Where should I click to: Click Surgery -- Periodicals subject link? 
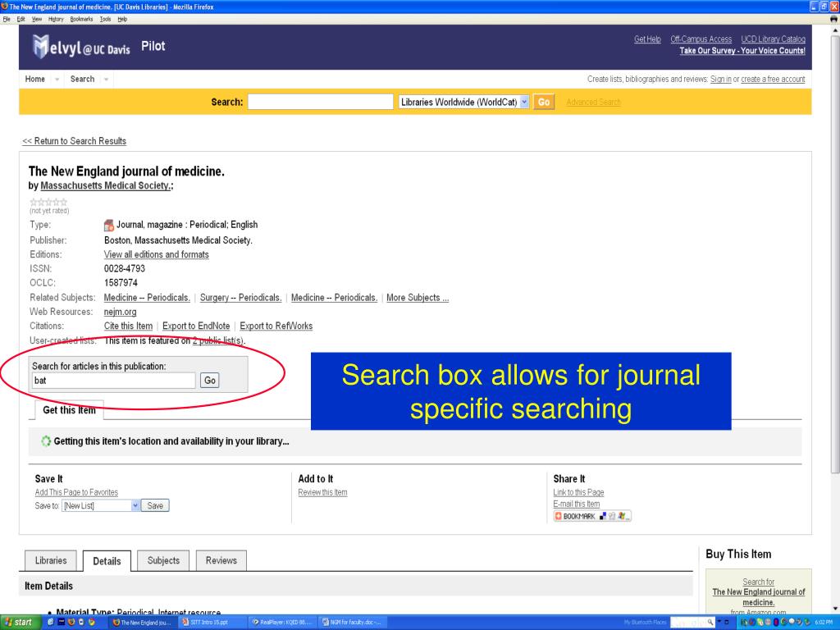click(240, 297)
